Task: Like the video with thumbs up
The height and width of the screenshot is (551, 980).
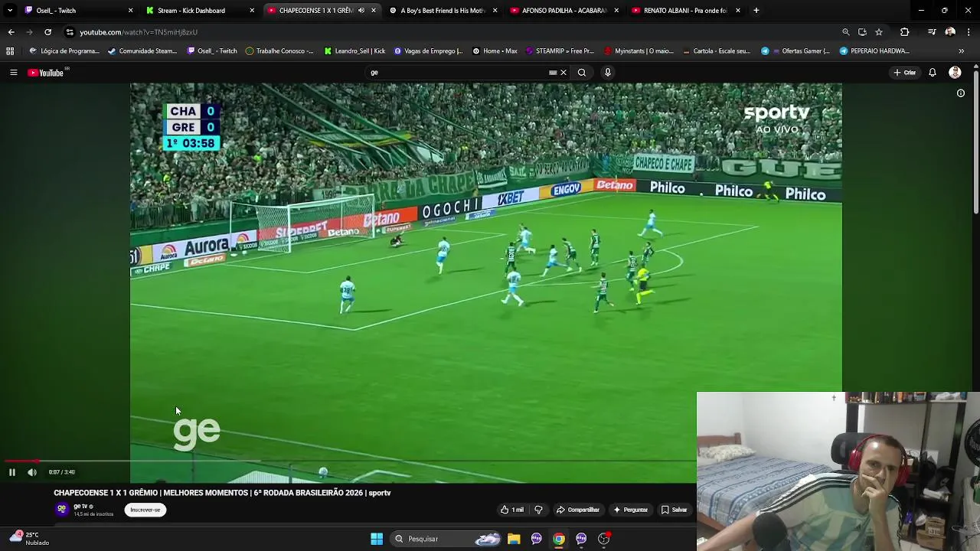Action: (x=511, y=510)
